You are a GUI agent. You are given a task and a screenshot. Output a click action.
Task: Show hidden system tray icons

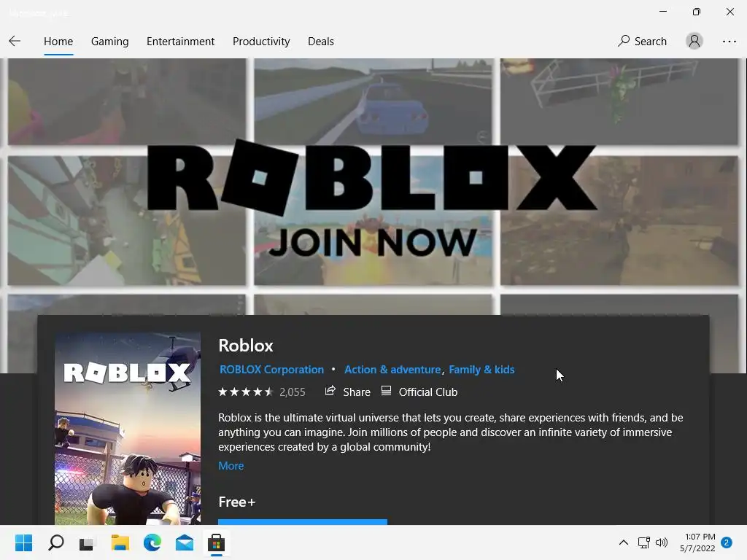point(623,542)
